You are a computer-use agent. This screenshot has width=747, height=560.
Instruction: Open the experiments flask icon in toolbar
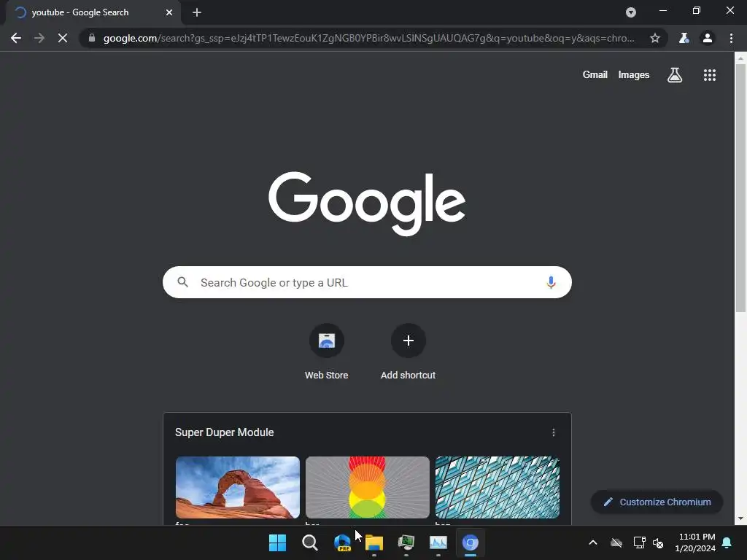coord(684,38)
